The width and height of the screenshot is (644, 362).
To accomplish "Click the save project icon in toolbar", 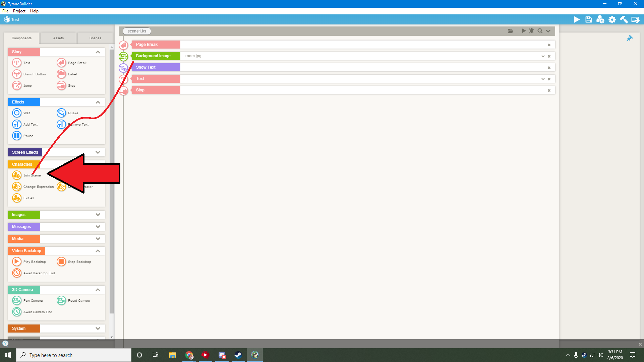I will (588, 19).
